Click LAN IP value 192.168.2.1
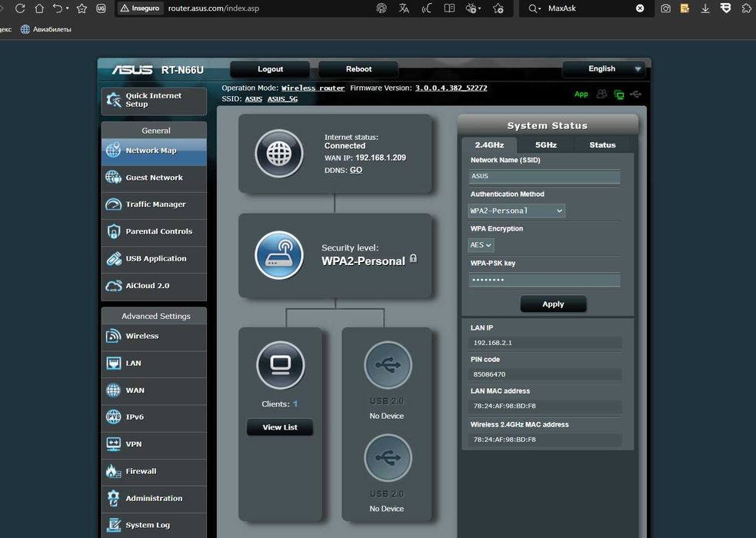The image size is (756, 538). [x=493, y=343]
